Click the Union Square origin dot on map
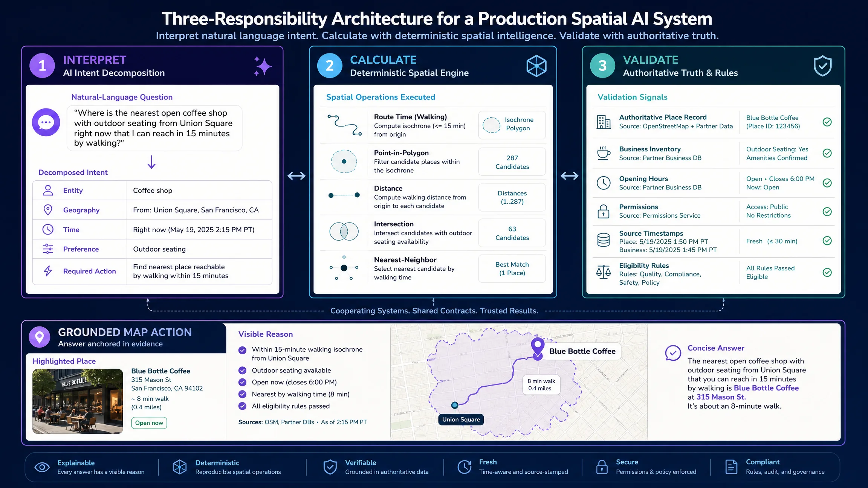Viewport: 868px width, 488px height. pos(455,405)
